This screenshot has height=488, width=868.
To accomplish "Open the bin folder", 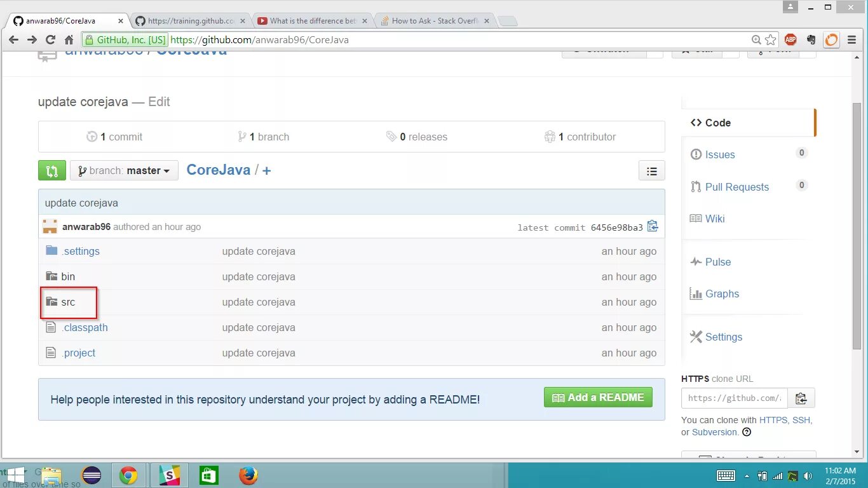I will [68, 276].
